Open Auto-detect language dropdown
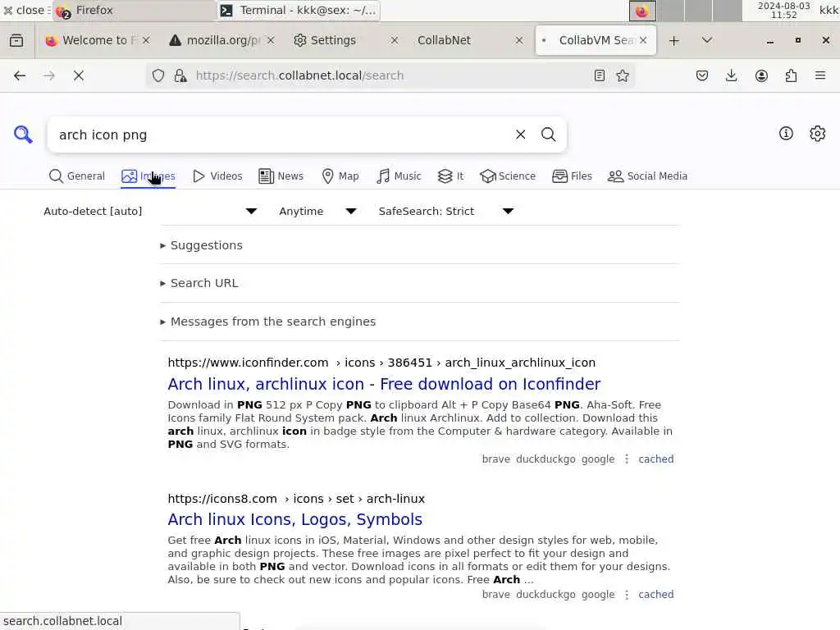This screenshot has width=840, height=630. [151, 211]
